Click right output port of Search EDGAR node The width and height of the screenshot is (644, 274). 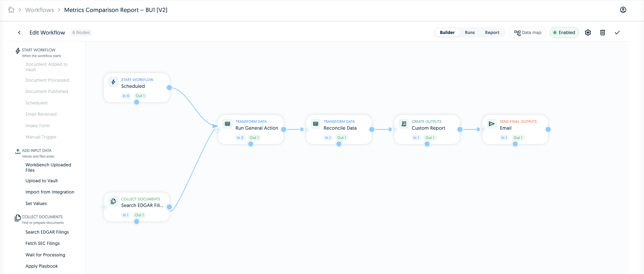point(169,207)
